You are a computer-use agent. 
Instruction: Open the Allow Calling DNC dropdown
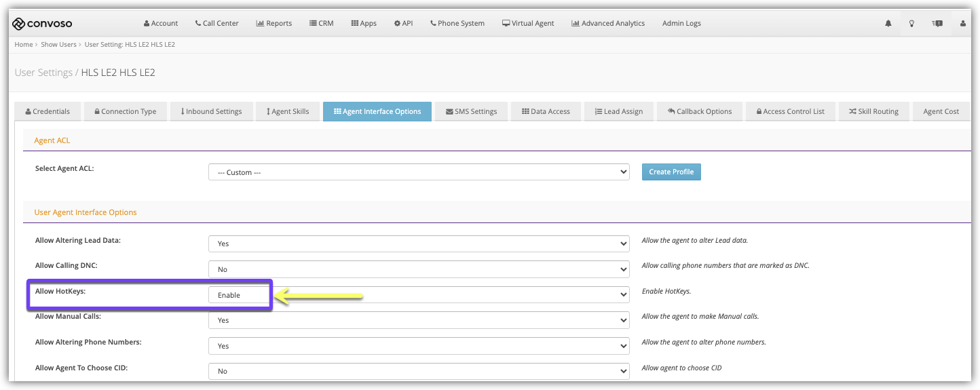[418, 269]
